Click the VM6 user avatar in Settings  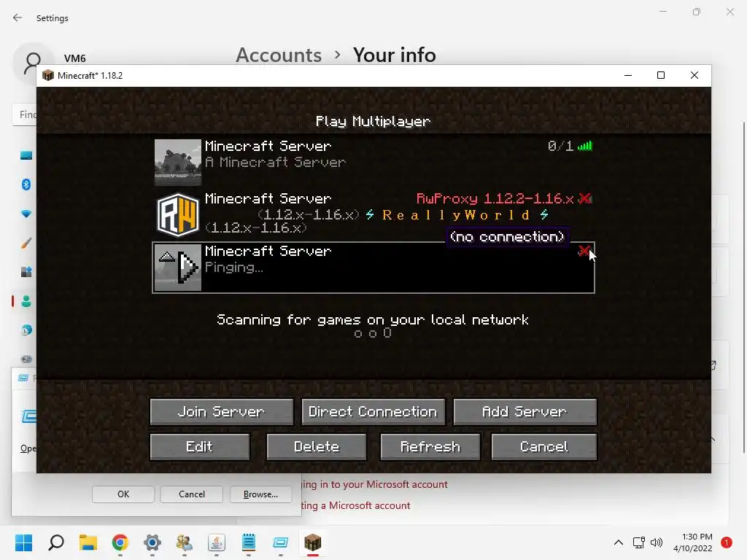[33, 63]
